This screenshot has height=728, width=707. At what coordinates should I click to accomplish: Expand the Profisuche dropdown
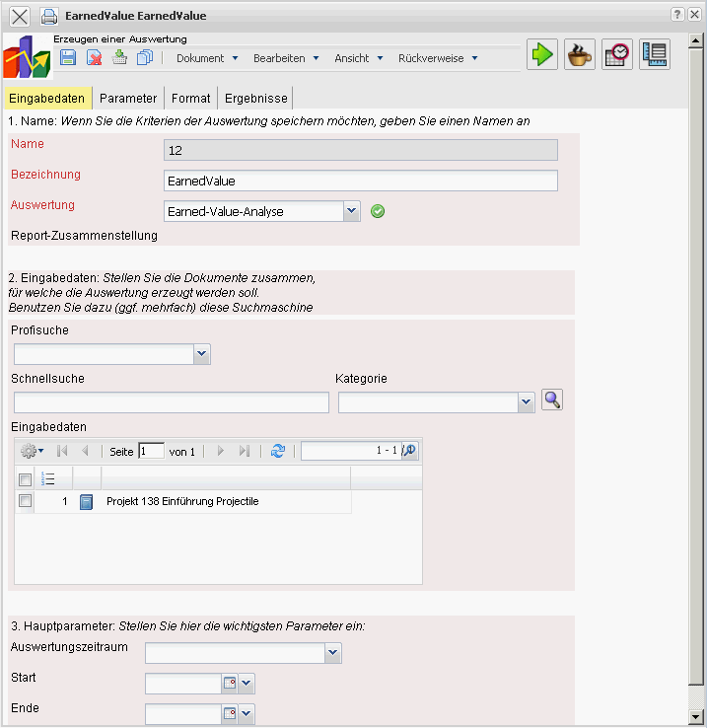(202, 354)
